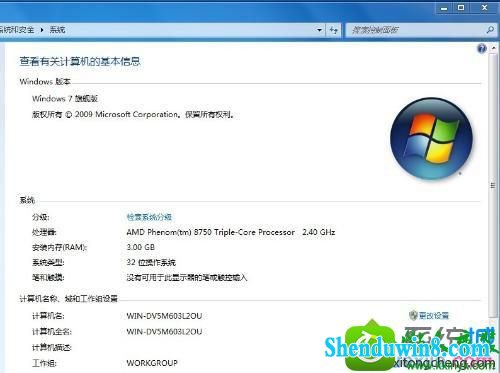Click the refresh button beside address bar
The image size is (500, 373).
point(334,30)
